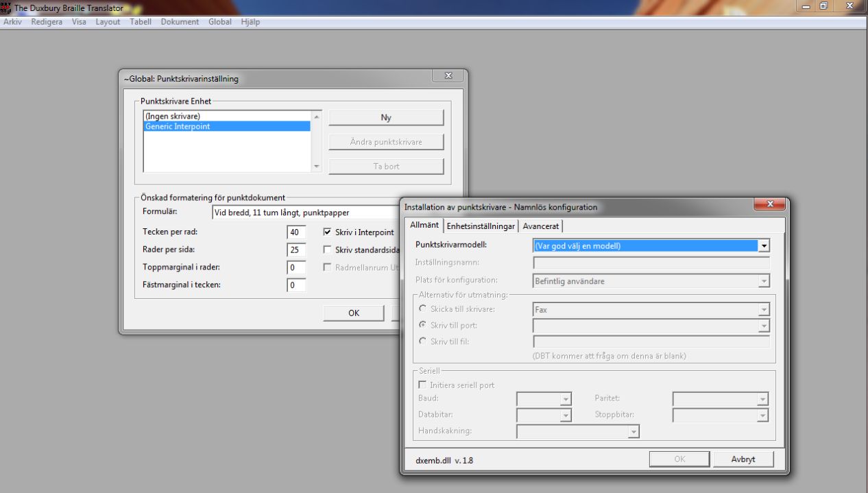Click Avbryt in the installation dialog
This screenshot has height=493, width=868.
click(x=743, y=459)
